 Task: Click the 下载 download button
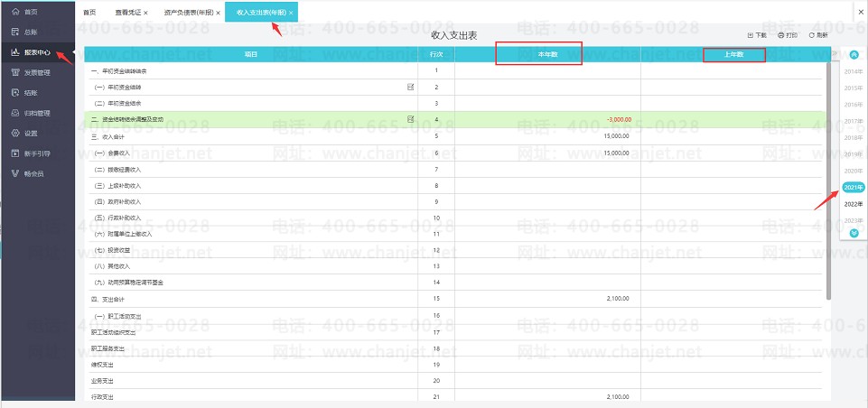coord(757,35)
